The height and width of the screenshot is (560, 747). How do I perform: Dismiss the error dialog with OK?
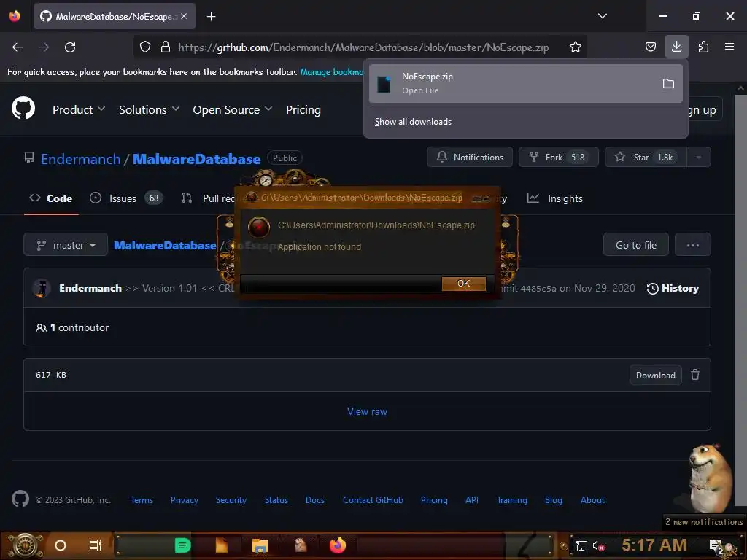click(x=463, y=284)
